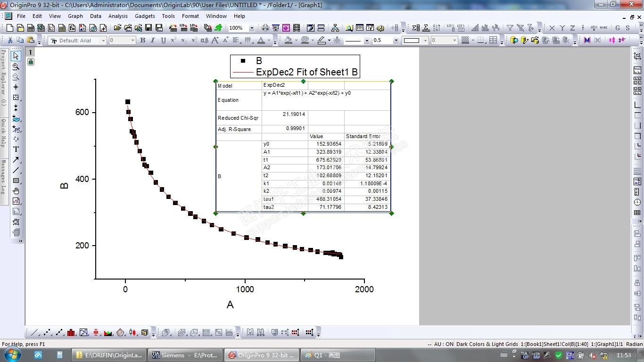Click the Sort worksheet A-Z icon
The height and width of the screenshot is (362, 644).
pos(437,28)
